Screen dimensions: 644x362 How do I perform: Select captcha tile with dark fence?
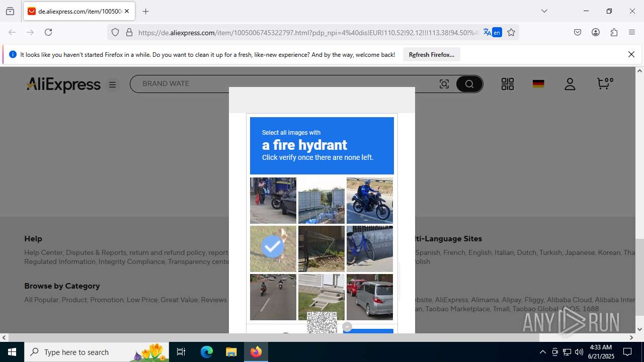[x=321, y=249]
